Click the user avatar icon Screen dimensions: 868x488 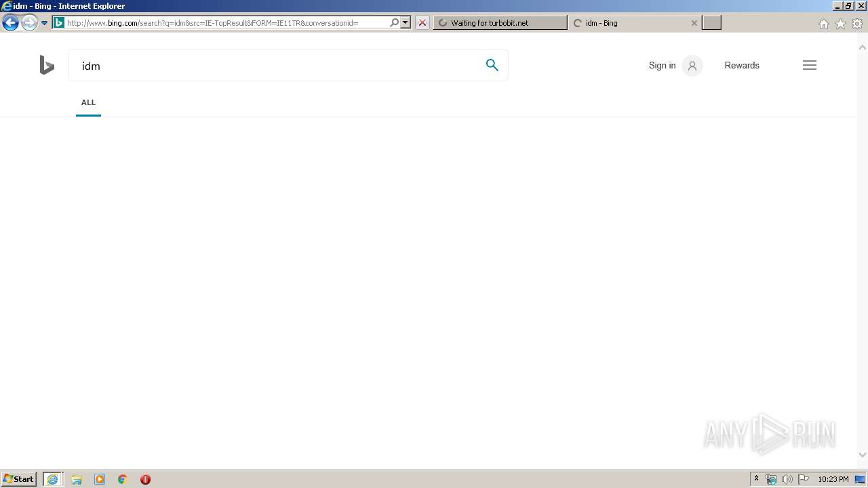click(692, 66)
